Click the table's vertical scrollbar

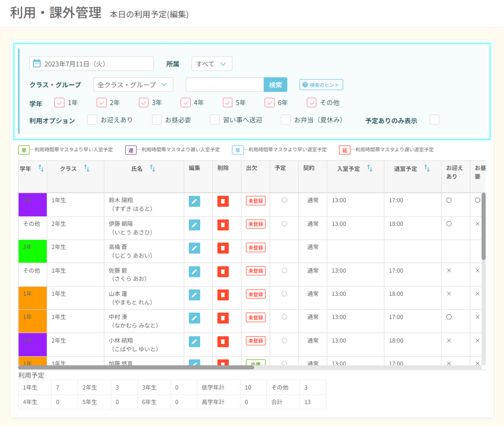(x=483, y=226)
